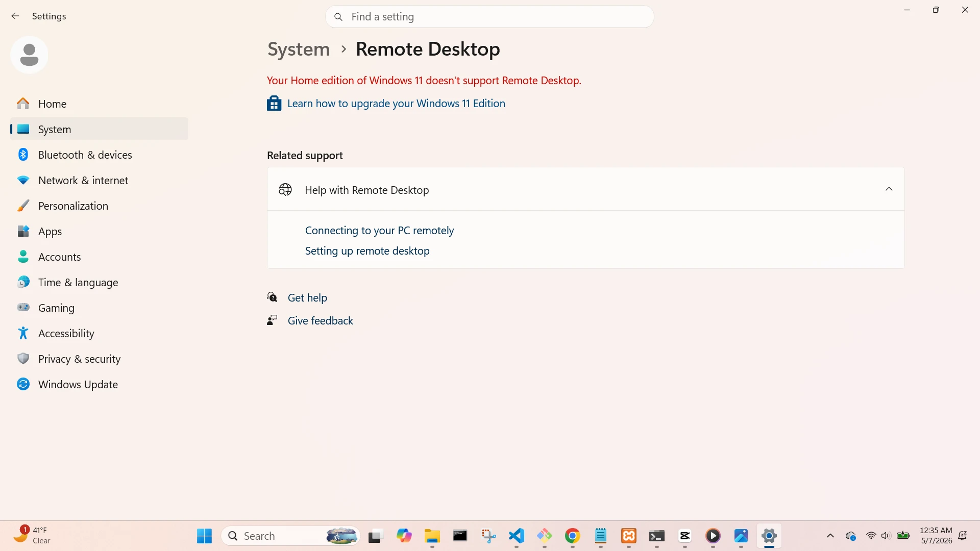Screen dimensions: 980x551
Task: Open Learn how to upgrade Windows 11 Edition link
Action: pyautogui.click(x=396, y=104)
